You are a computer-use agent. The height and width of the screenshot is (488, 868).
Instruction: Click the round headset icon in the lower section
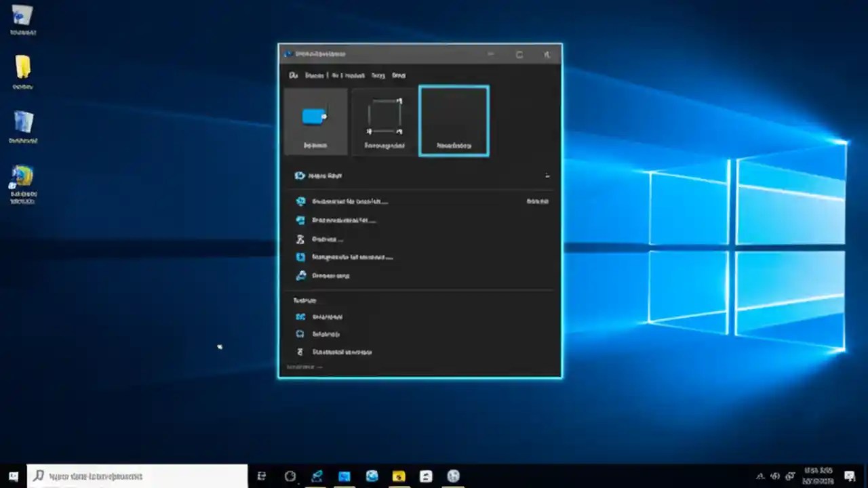pyautogui.click(x=300, y=333)
